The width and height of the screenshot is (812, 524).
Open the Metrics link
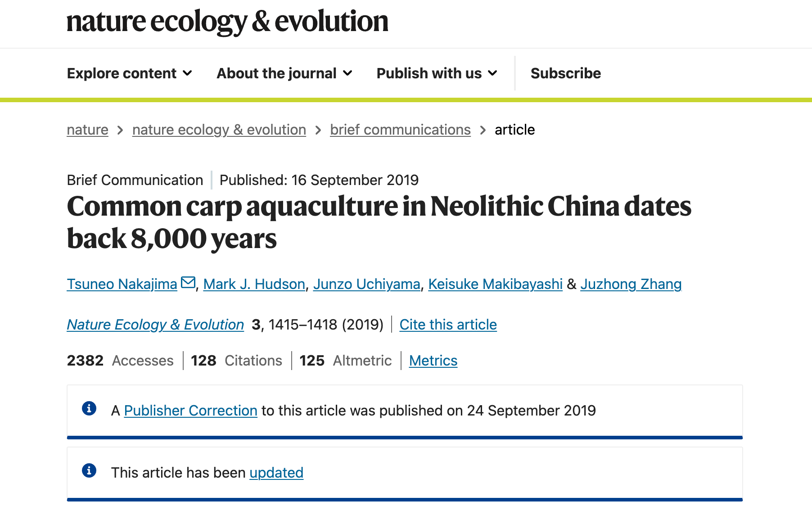(433, 361)
